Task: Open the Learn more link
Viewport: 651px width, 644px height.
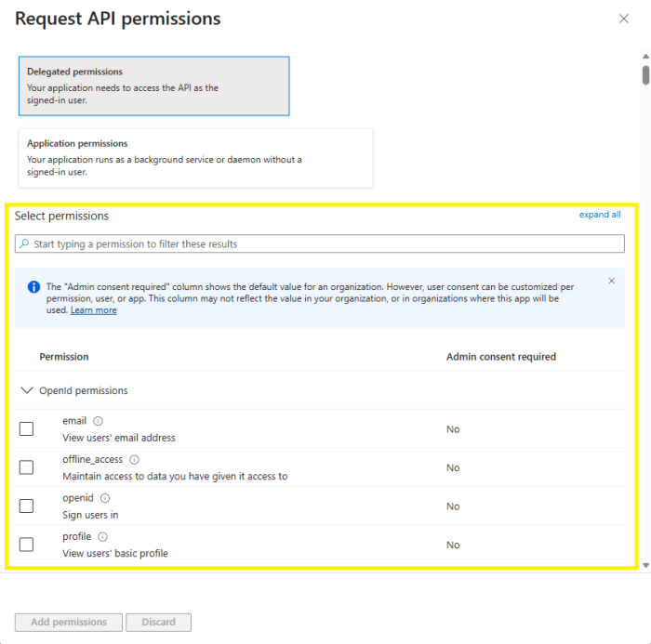Action: [93, 310]
